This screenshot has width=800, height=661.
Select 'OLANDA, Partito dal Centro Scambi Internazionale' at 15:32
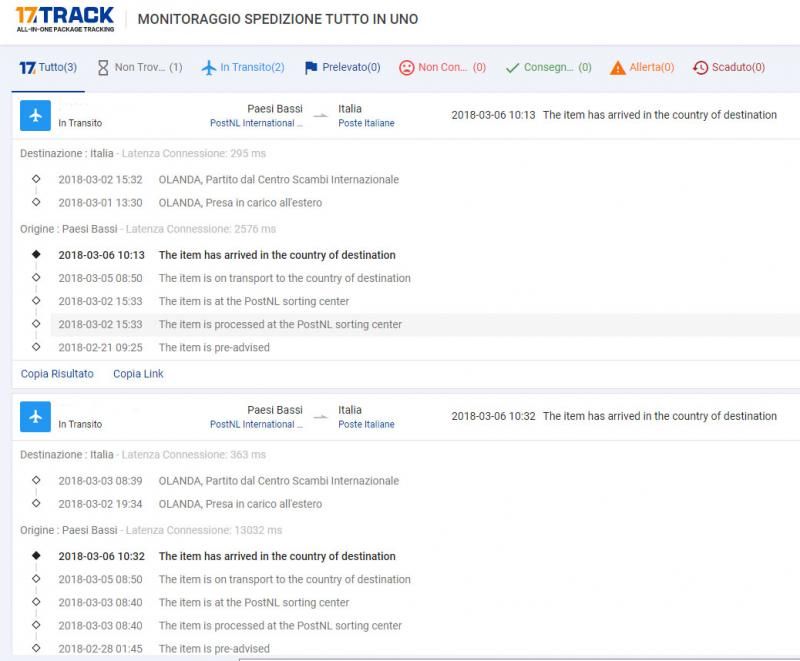pyautogui.click(x=279, y=180)
